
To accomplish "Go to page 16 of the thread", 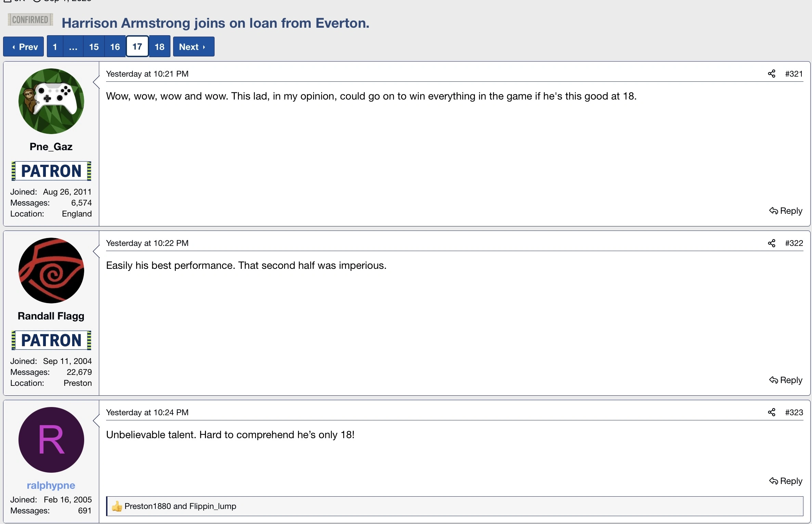I will [115, 47].
